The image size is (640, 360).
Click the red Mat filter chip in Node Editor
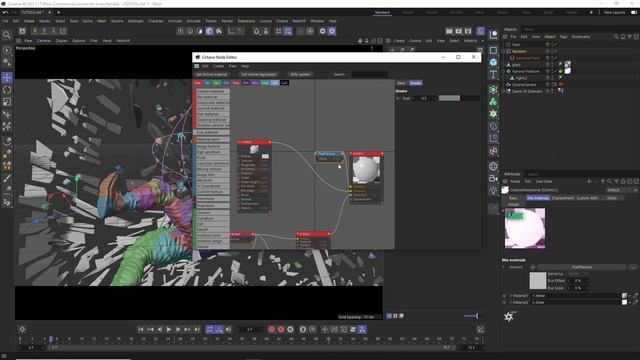pos(198,83)
